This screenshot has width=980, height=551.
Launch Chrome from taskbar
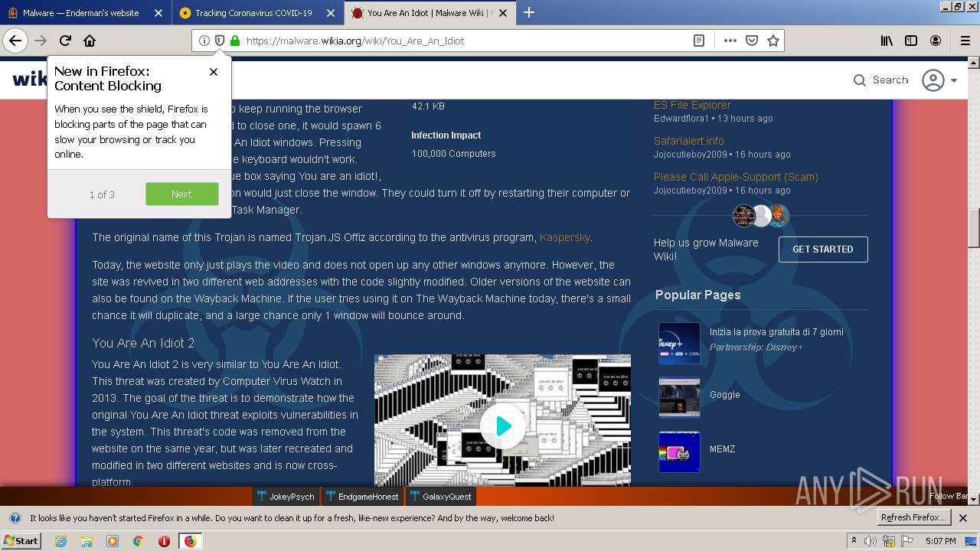point(138,541)
